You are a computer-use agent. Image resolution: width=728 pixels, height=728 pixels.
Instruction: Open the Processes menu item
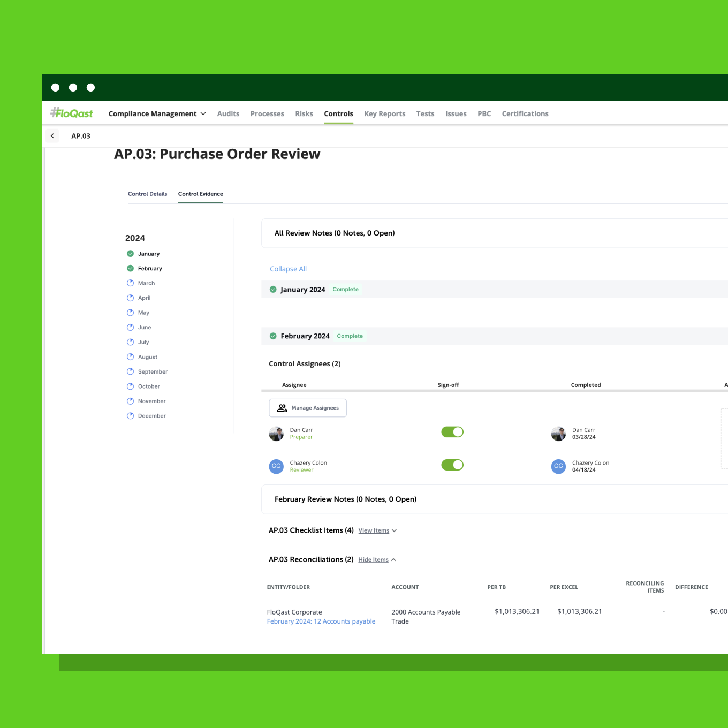click(267, 113)
